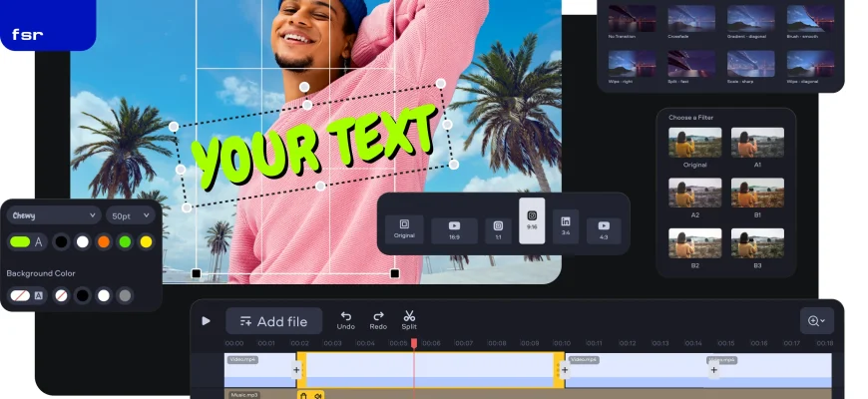Redo the last action

(378, 320)
